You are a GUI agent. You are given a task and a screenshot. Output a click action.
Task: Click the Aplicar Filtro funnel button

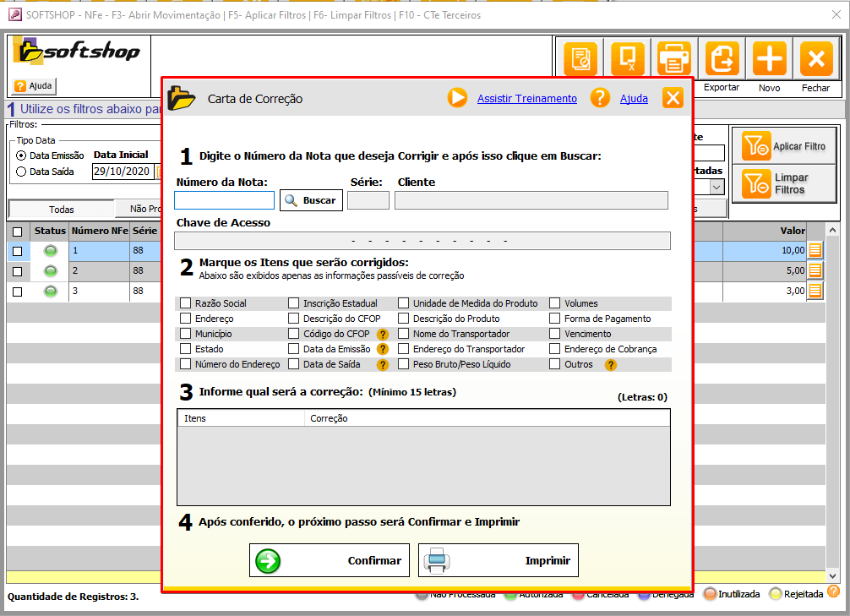[783, 146]
